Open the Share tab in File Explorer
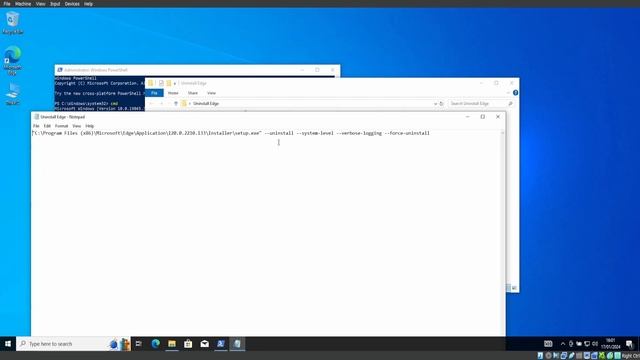 pos(193,93)
